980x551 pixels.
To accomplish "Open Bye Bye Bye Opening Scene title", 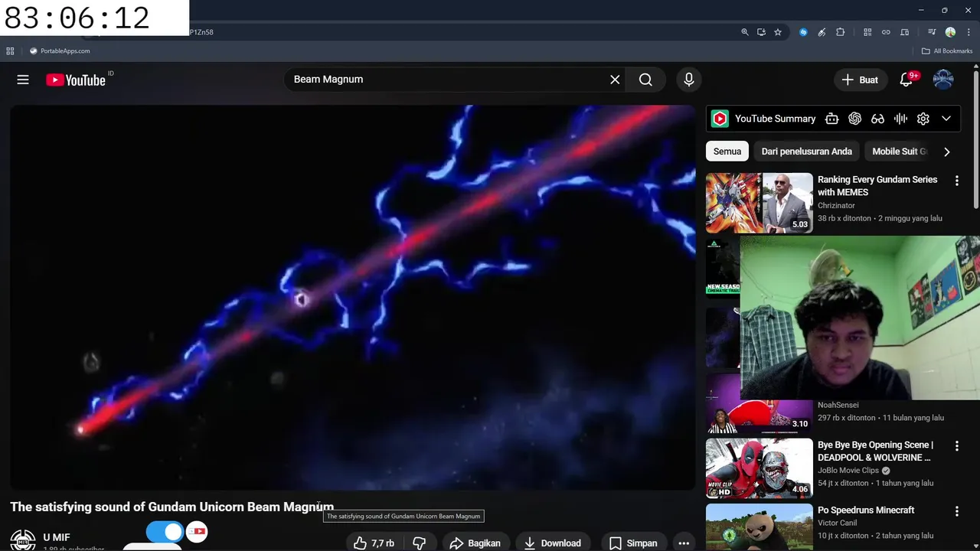I will coord(876,451).
